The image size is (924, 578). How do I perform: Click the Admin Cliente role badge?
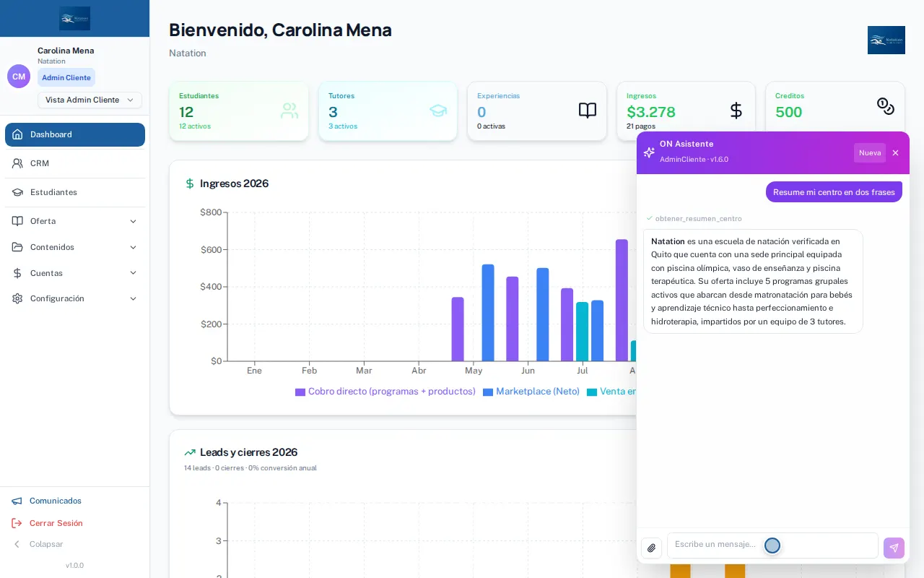point(66,77)
